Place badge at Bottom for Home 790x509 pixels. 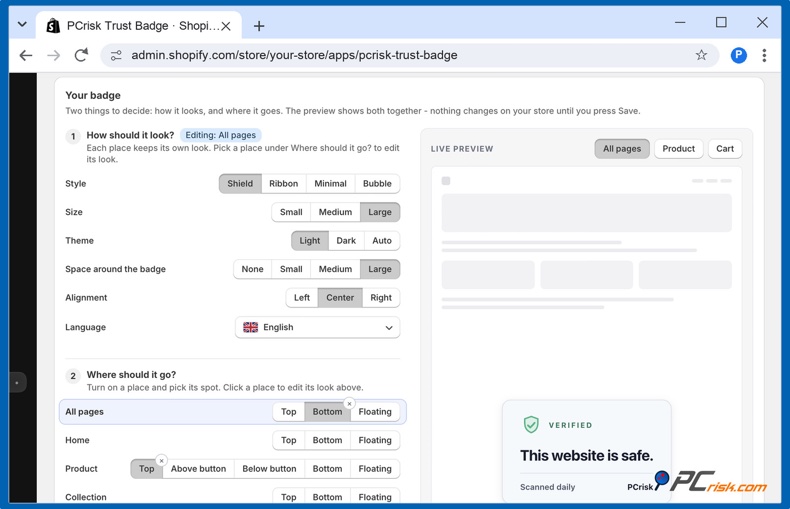click(327, 440)
